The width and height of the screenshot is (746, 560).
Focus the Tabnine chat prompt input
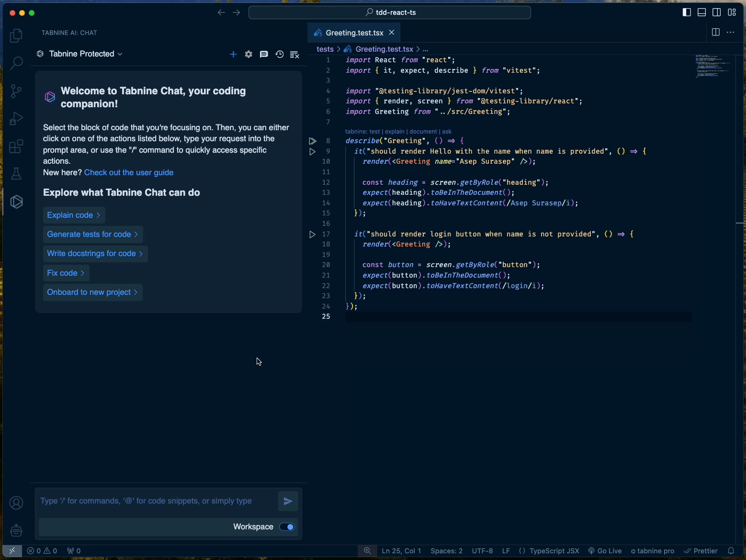pos(153,501)
